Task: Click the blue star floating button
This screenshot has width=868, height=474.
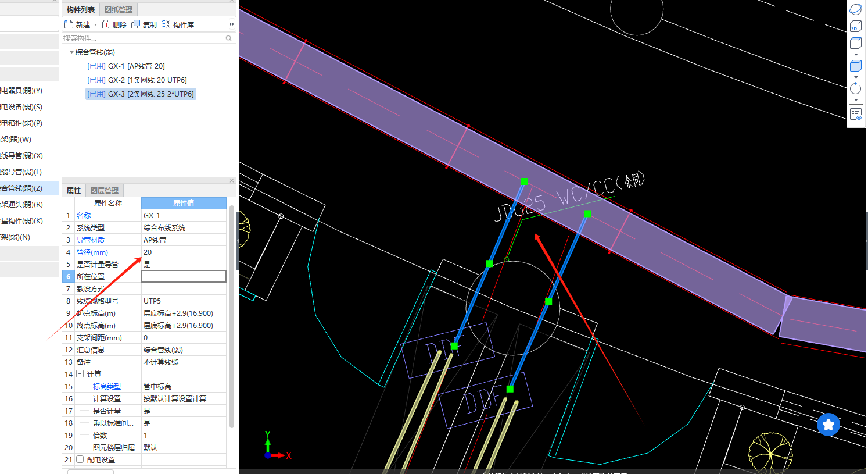Action: [828, 425]
